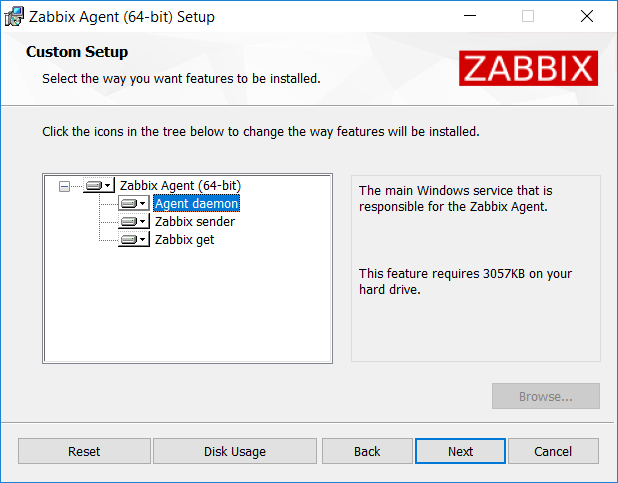Click the red ZABBIX logo
The width and height of the screenshot is (618, 483).
528,68
